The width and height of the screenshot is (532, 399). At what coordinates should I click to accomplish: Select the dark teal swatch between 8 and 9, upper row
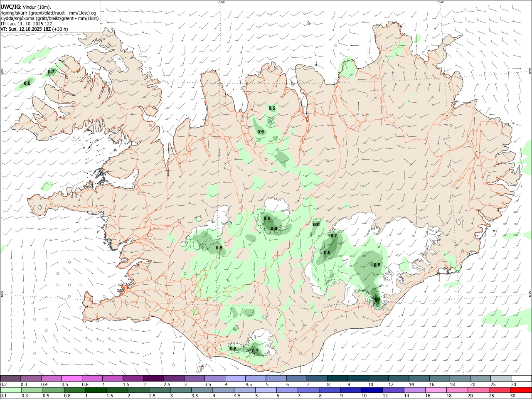(337, 378)
